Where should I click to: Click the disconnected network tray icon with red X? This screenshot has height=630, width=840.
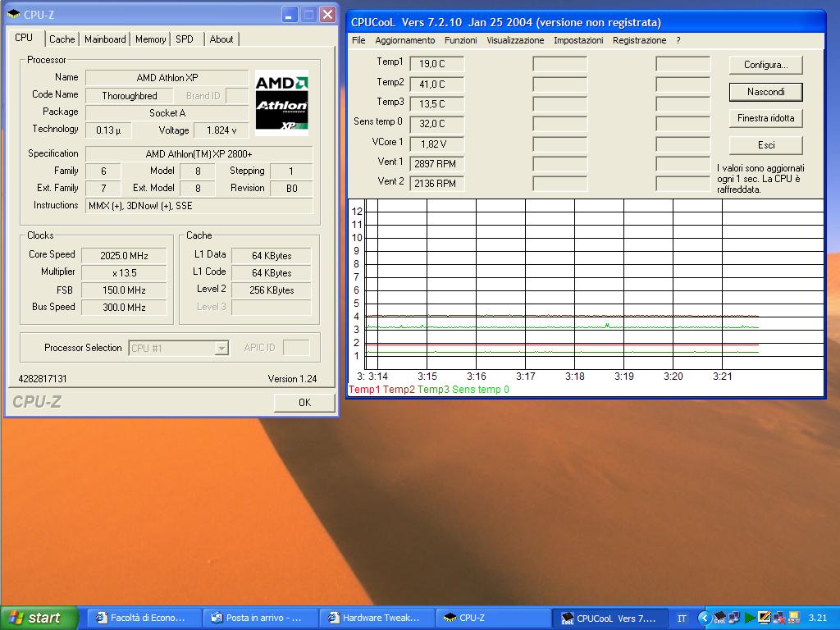(779, 619)
